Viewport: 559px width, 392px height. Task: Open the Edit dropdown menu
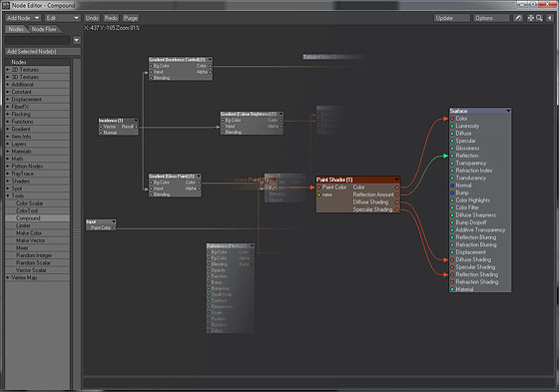point(63,18)
